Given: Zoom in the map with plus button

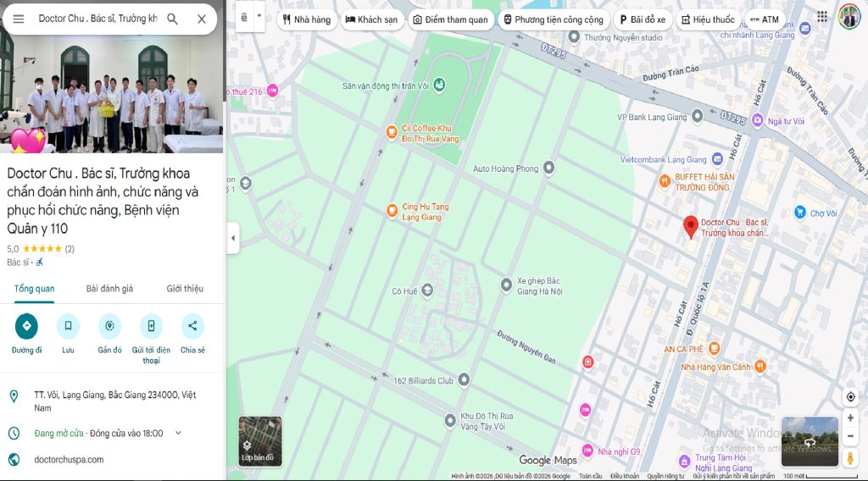Looking at the screenshot, I should click(x=850, y=418).
